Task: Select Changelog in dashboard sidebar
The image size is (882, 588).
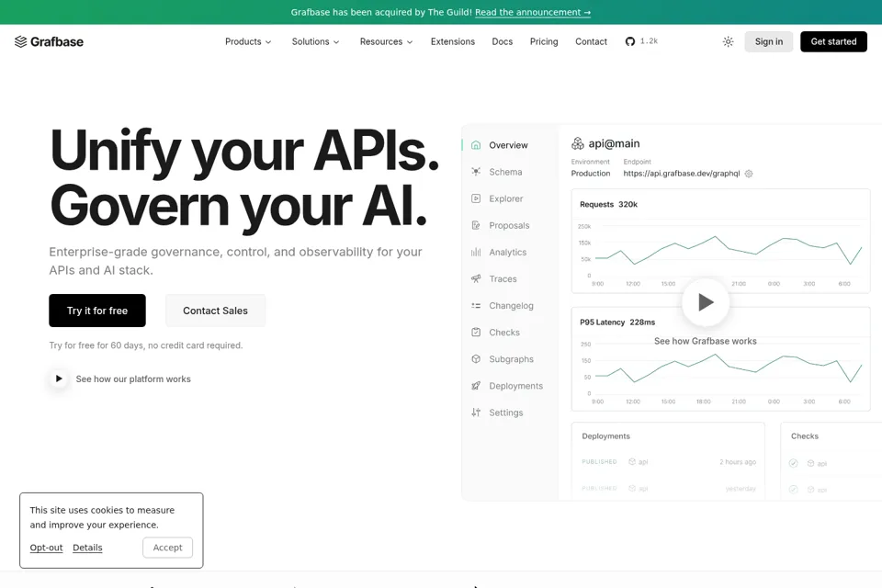Action: (512, 306)
